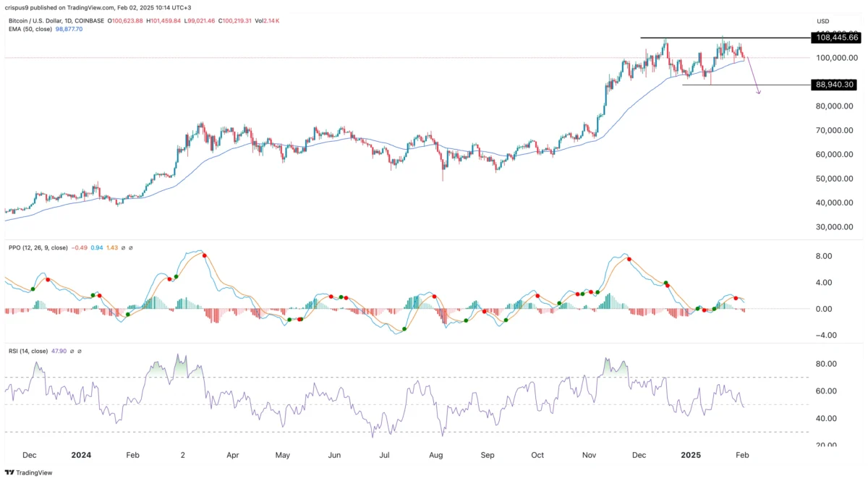This screenshot has width=868, height=481.
Task: Click the 2024 label on the time axis
Action: click(x=81, y=456)
